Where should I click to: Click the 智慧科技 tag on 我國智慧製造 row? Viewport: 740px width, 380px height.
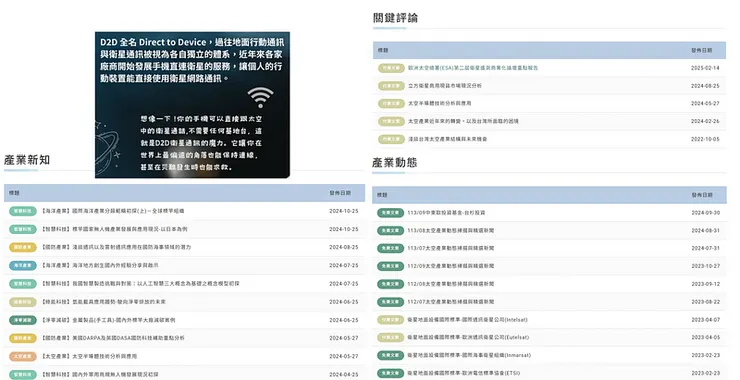click(x=23, y=284)
